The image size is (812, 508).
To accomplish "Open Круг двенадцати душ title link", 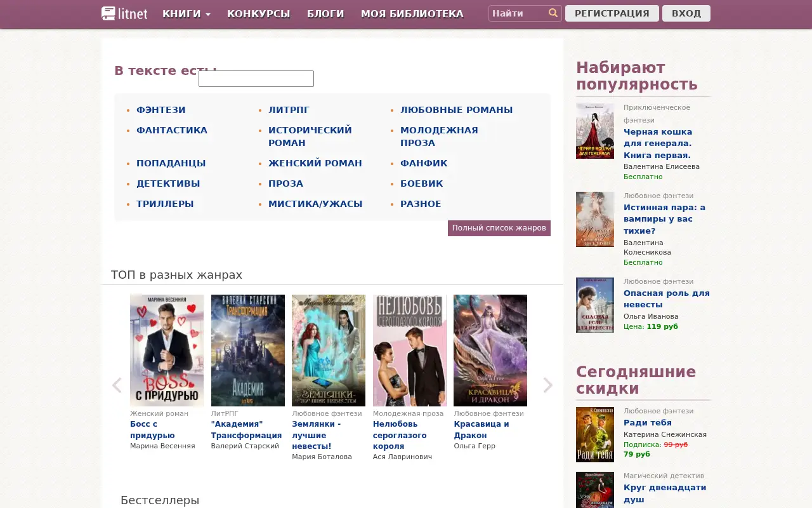I will pos(665,493).
